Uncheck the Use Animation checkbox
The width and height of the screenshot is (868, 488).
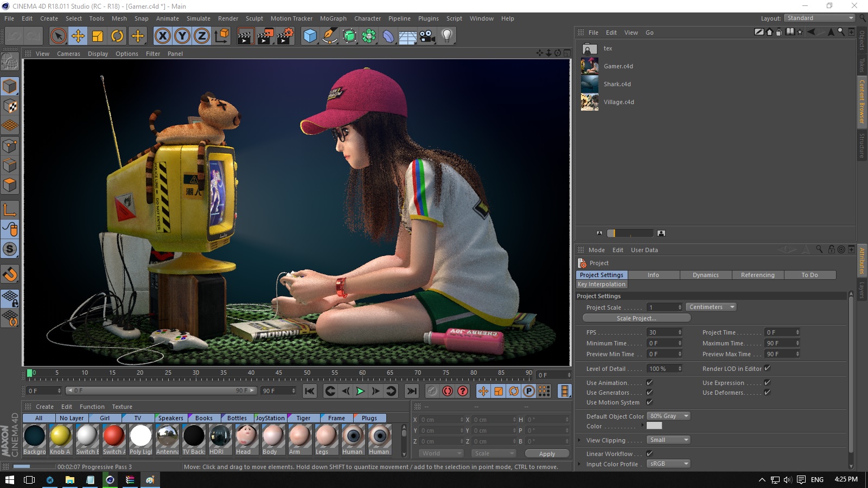click(649, 383)
